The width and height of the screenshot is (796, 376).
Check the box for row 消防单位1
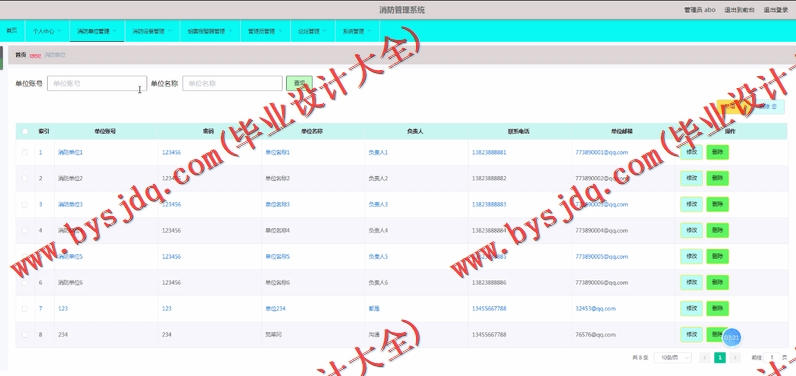point(25,152)
